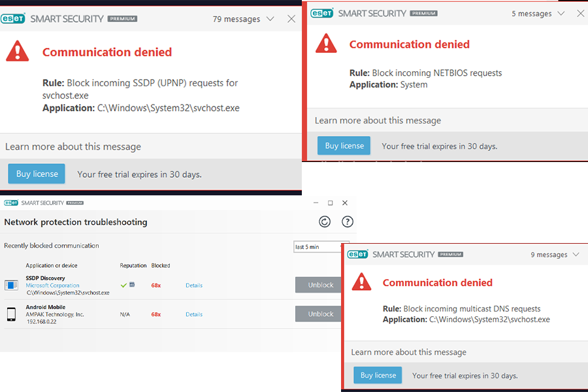Screen dimensions: 588x392
Task: Open Microsoft Corporation publisher link
Action: [52, 286]
